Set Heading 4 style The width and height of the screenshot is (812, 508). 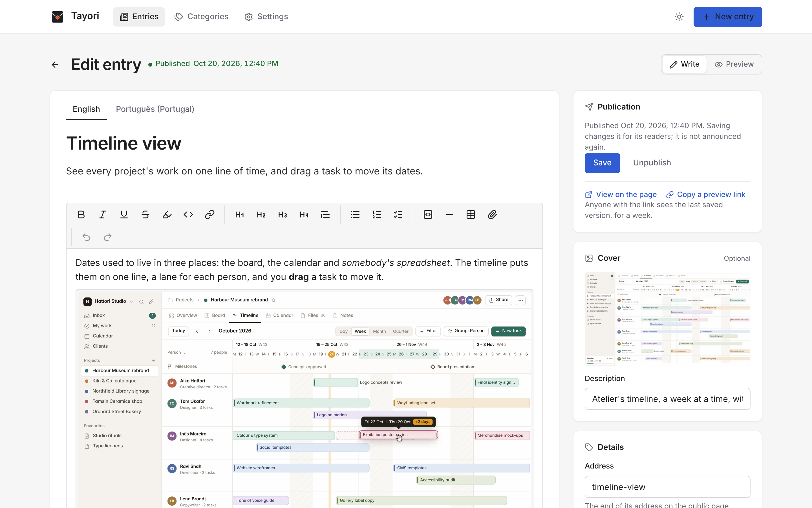pos(304,214)
